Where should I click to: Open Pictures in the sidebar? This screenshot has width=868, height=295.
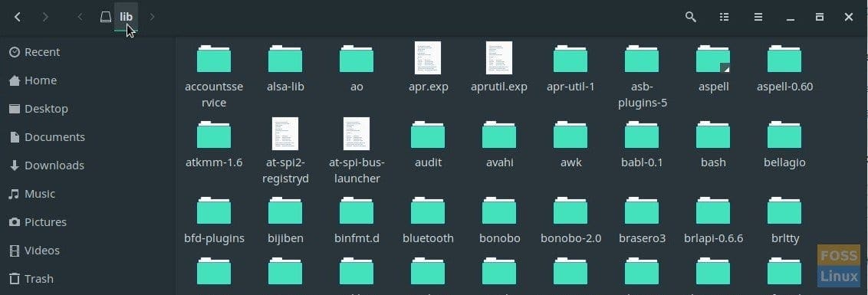tap(38, 222)
